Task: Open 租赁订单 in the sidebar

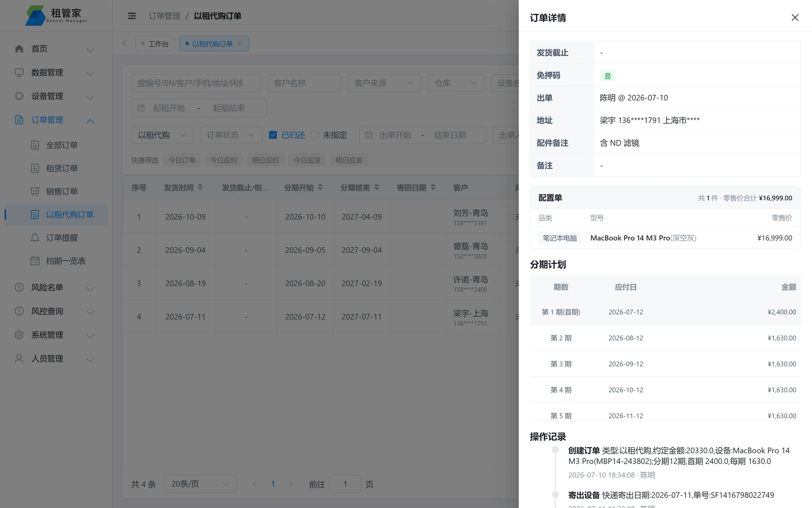Action: (56, 168)
